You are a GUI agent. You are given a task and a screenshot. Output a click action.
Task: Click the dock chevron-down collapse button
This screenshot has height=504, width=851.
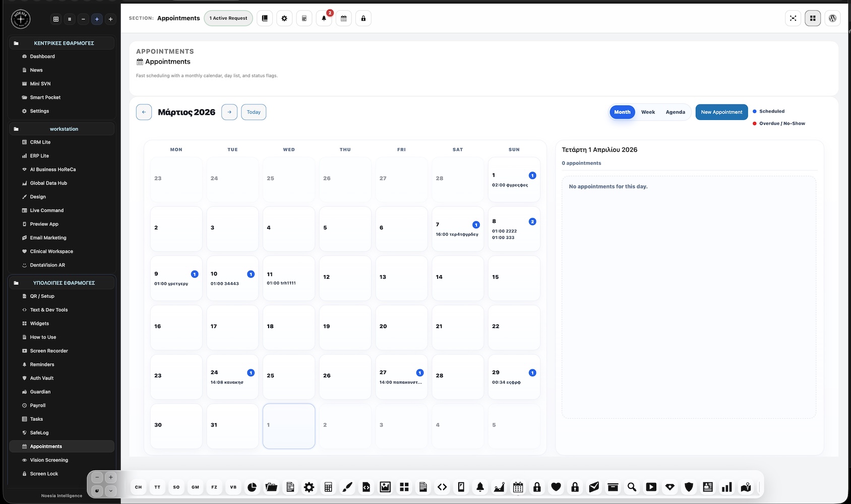pyautogui.click(x=111, y=490)
